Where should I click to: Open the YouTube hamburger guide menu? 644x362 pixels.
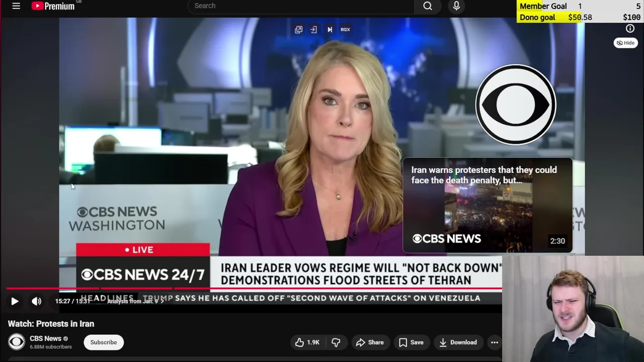pyautogui.click(x=16, y=6)
